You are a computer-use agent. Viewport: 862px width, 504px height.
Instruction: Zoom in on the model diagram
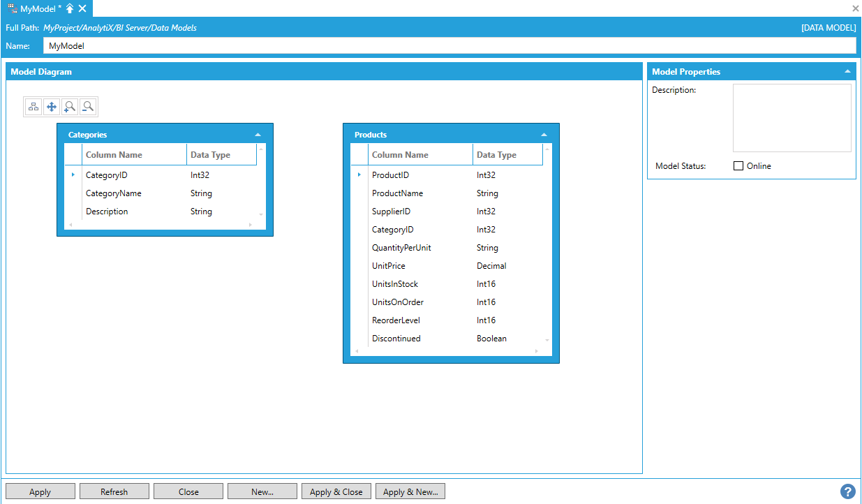pyautogui.click(x=70, y=107)
